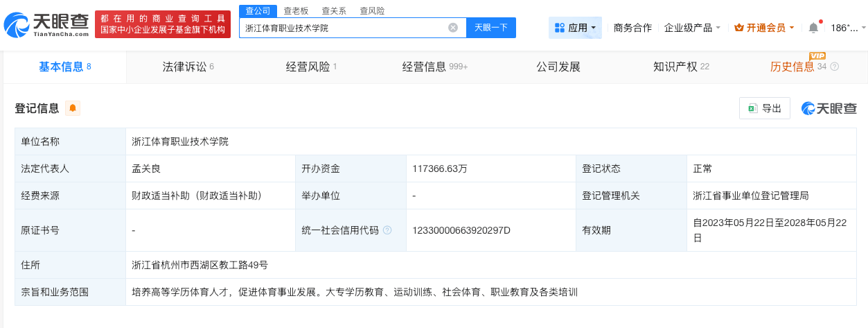Click the question icon beside 历史信息
This screenshot has height=328, width=868.
tap(834, 67)
